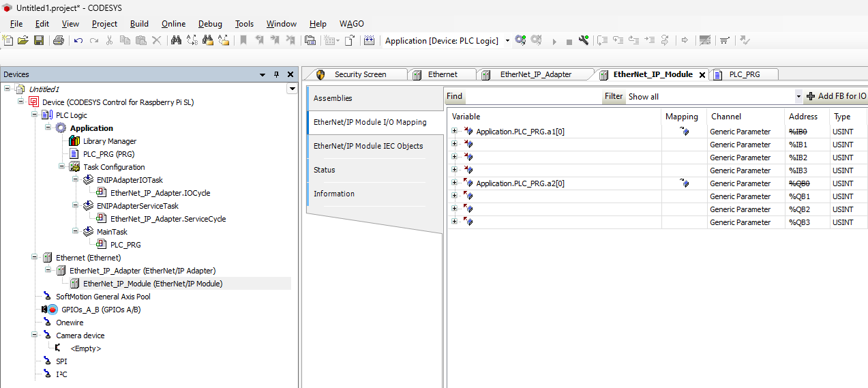Click the Library Manager books icon
This screenshot has width=868, height=388.
[75, 141]
